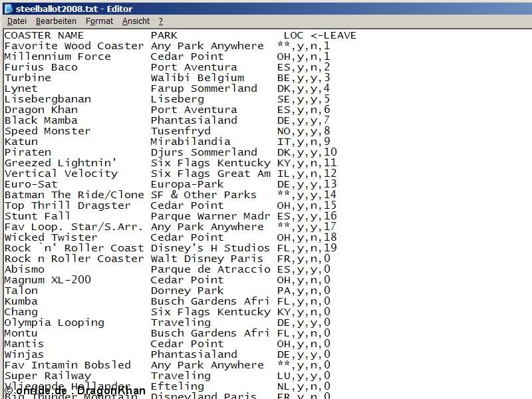Click 'Stunt Fall' coaster name
This screenshot has width=532, height=399.
37,216
